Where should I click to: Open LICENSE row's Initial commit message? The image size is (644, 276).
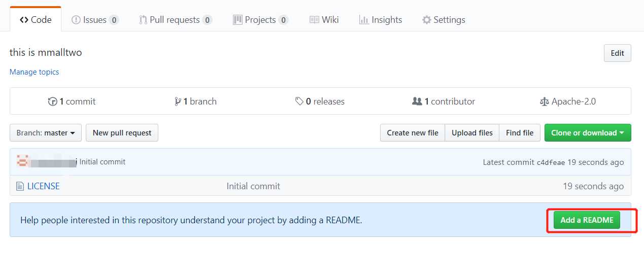click(x=253, y=186)
